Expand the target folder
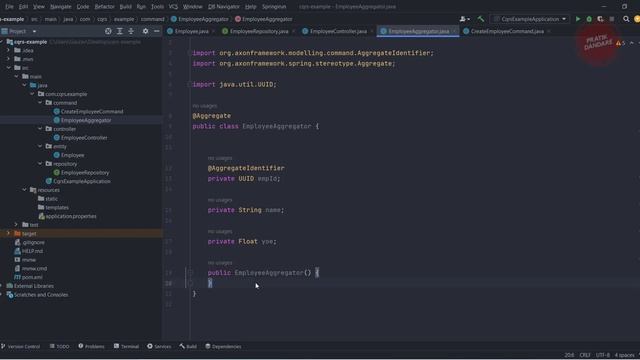Screen dimensions: 640x360 (x=8, y=233)
